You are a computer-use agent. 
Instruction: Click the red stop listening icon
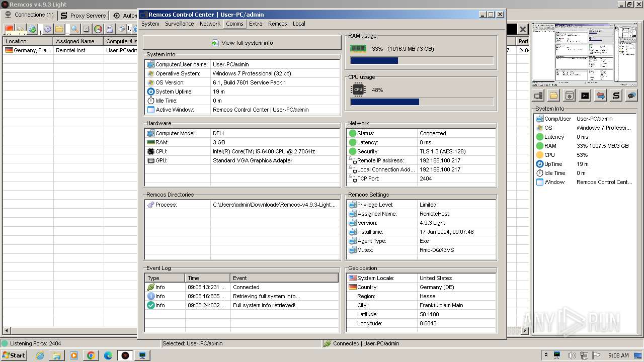9,29
